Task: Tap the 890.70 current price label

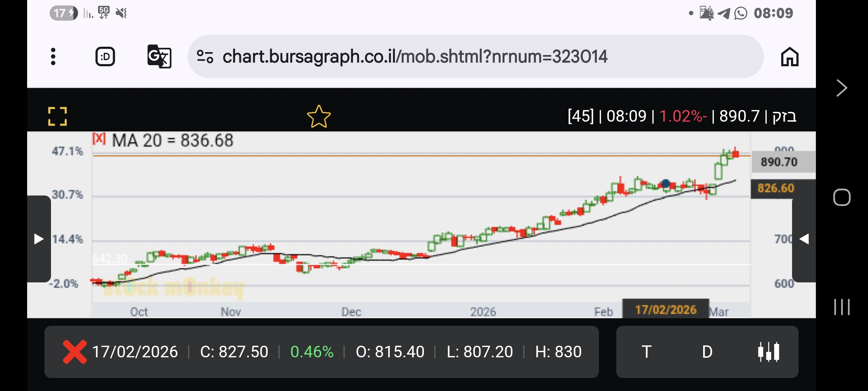Action: click(x=779, y=162)
